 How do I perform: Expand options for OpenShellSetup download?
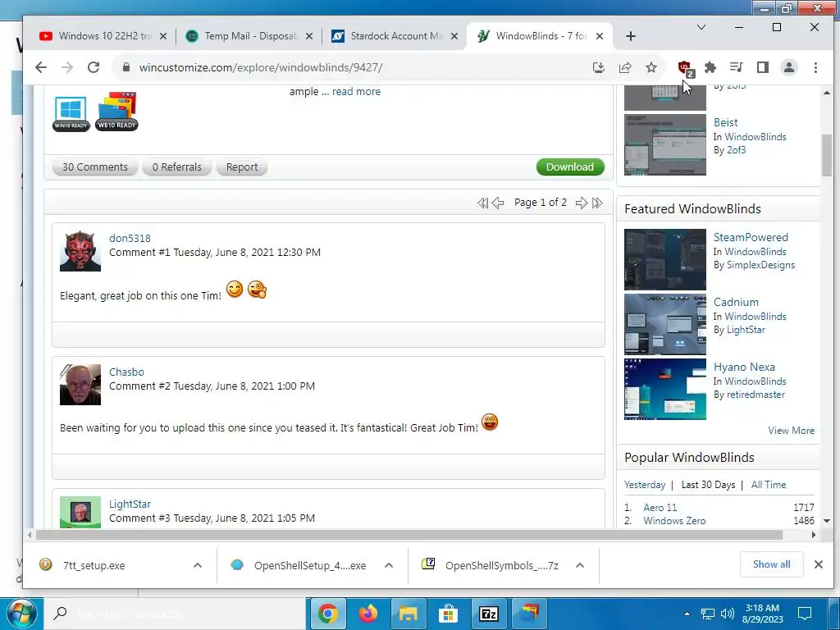point(389,565)
